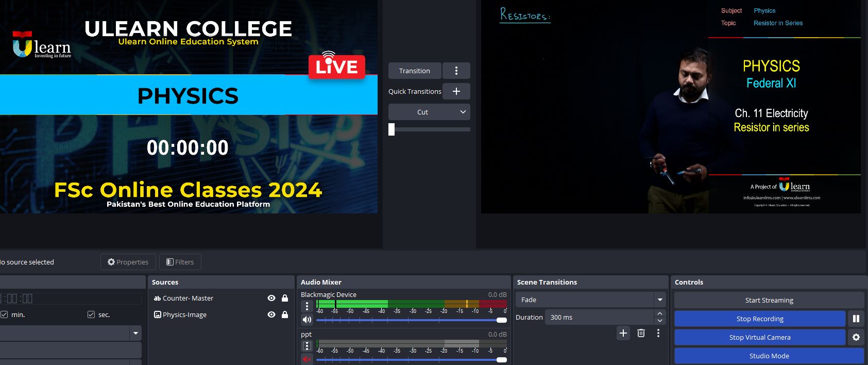Click the Quick Transitions label

[415, 91]
